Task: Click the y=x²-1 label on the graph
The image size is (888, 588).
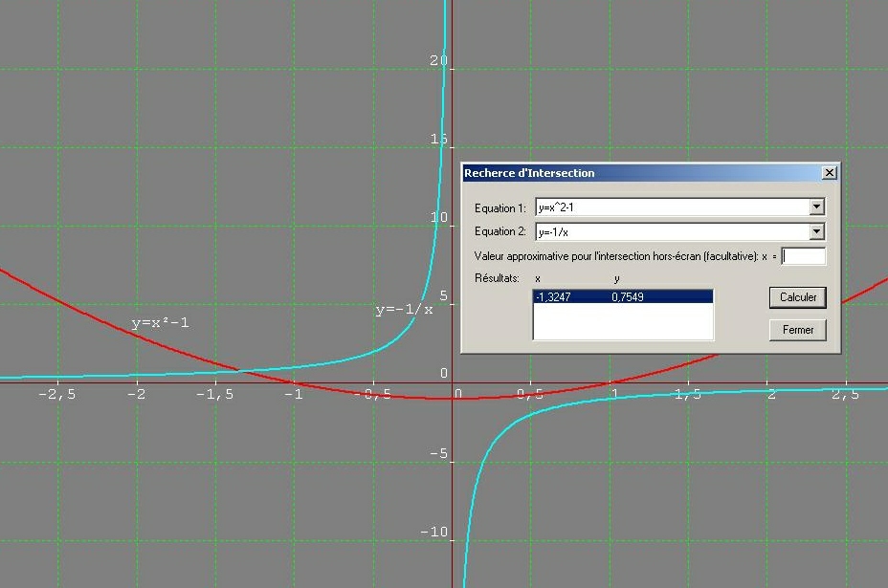Action: click(160, 323)
